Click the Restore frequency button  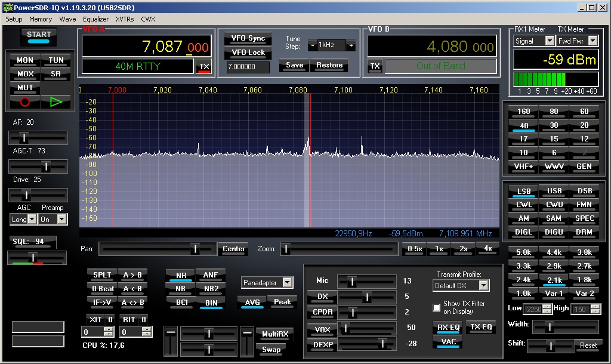329,65
